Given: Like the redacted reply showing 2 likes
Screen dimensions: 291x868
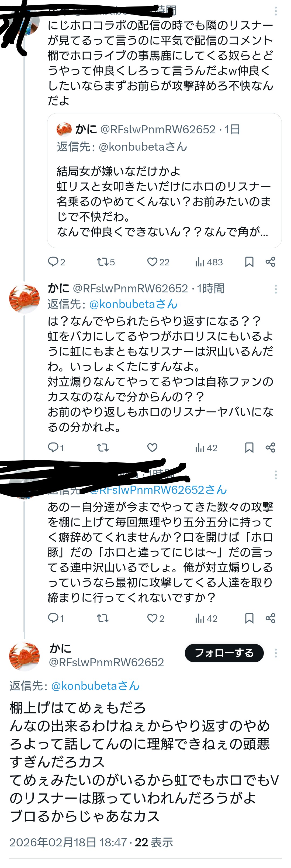Looking at the screenshot, I should click(x=153, y=618).
